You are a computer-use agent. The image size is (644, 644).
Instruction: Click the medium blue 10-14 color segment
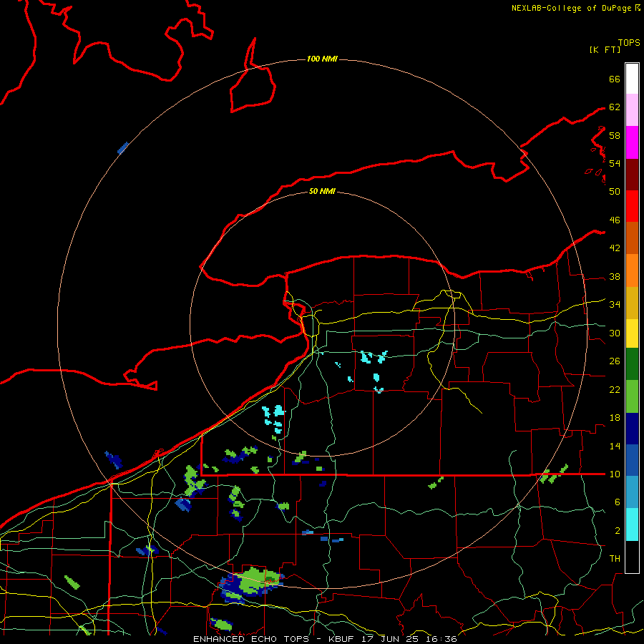click(x=632, y=460)
